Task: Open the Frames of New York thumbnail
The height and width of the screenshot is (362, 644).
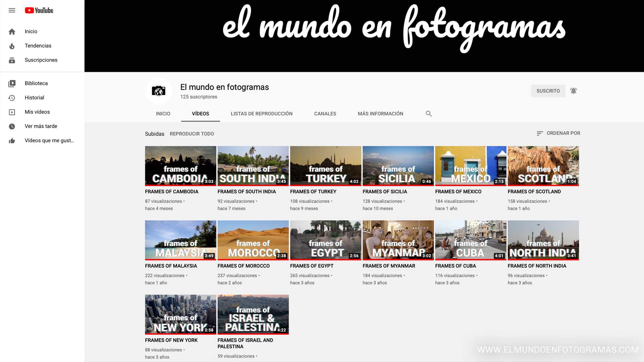Action: pos(180,315)
